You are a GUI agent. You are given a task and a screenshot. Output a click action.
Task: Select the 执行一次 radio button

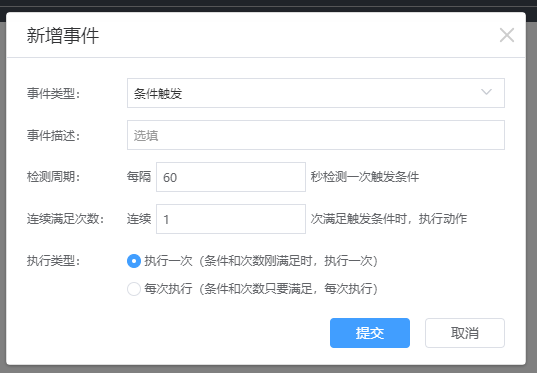[134, 261]
